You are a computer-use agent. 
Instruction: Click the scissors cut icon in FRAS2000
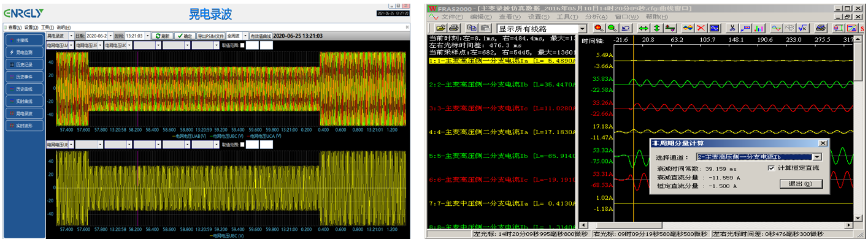[x=732, y=28]
